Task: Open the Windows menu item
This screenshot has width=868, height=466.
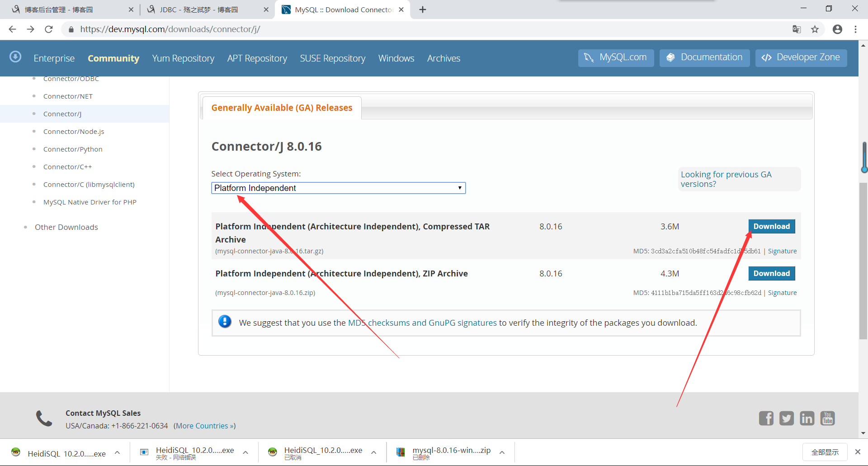Action: tap(396, 58)
